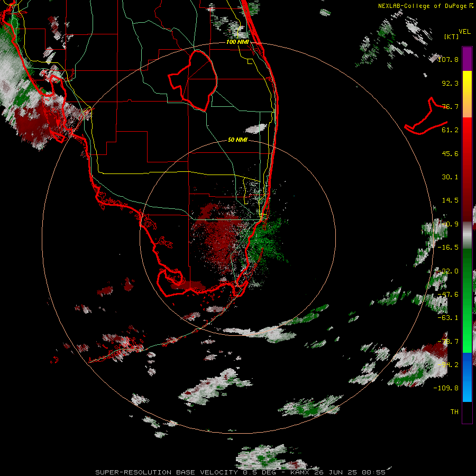Image resolution: width=476 pixels, height=476 pixels.
Task: Pick the purple band of the velocity scale
Action: coord(467,59)
